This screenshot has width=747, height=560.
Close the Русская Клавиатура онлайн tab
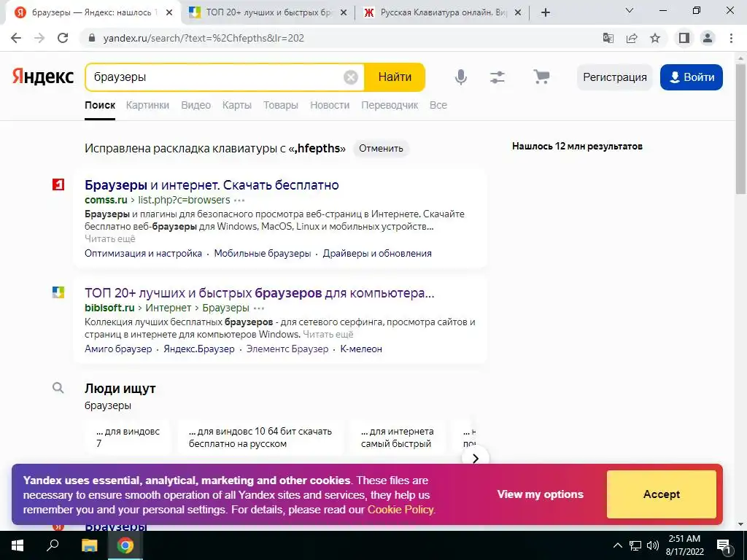[519, 12]
